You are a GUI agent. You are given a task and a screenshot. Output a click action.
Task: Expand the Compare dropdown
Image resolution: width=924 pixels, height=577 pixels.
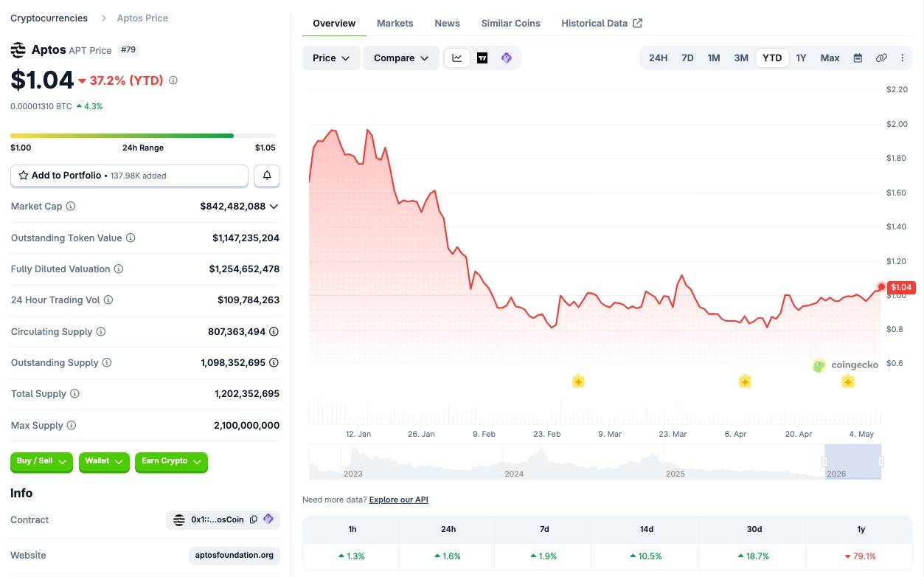point(401,58)
